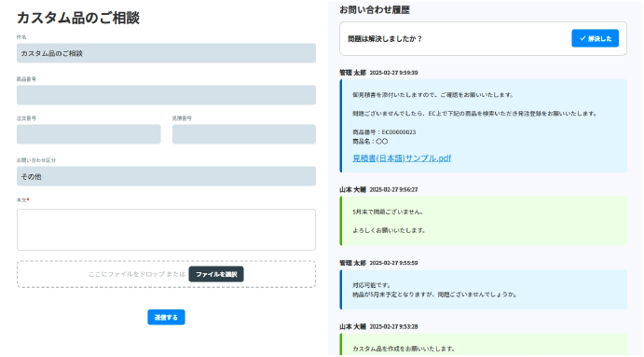Open the 見積書(日本語)サンプル.pdf link
The image size is (644, 357).
point(402,158)
